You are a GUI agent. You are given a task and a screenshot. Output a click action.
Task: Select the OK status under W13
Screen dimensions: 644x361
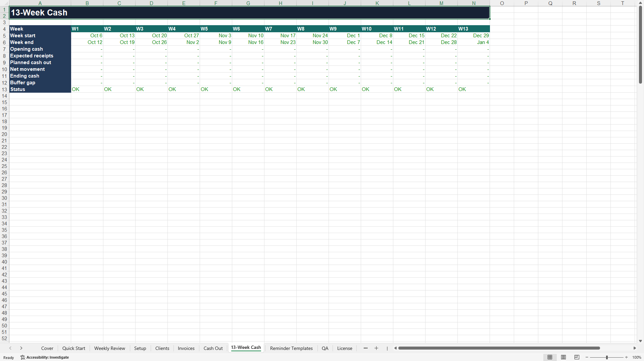click(474, 89)
